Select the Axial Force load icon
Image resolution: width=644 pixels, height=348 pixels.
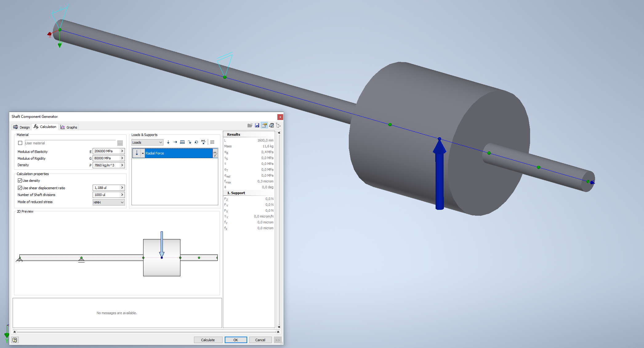[175, 142]
